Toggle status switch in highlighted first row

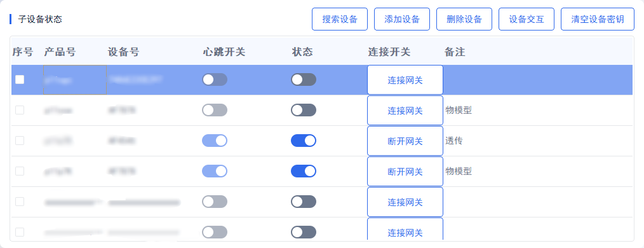[304, 79]
